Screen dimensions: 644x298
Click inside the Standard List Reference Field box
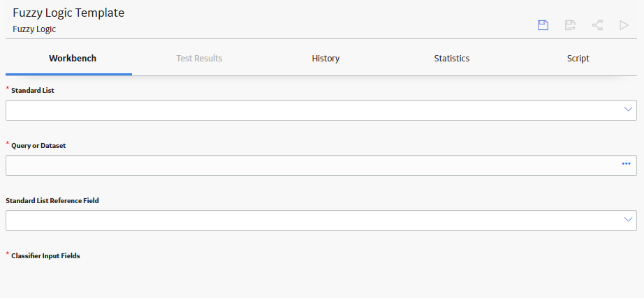click(321, 221)
